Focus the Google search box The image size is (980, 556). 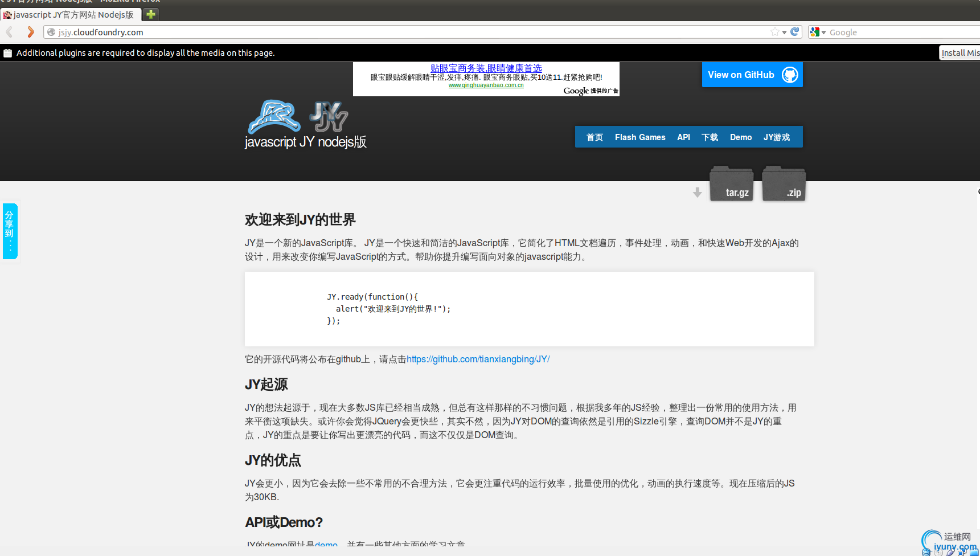(x=903, y=32)
